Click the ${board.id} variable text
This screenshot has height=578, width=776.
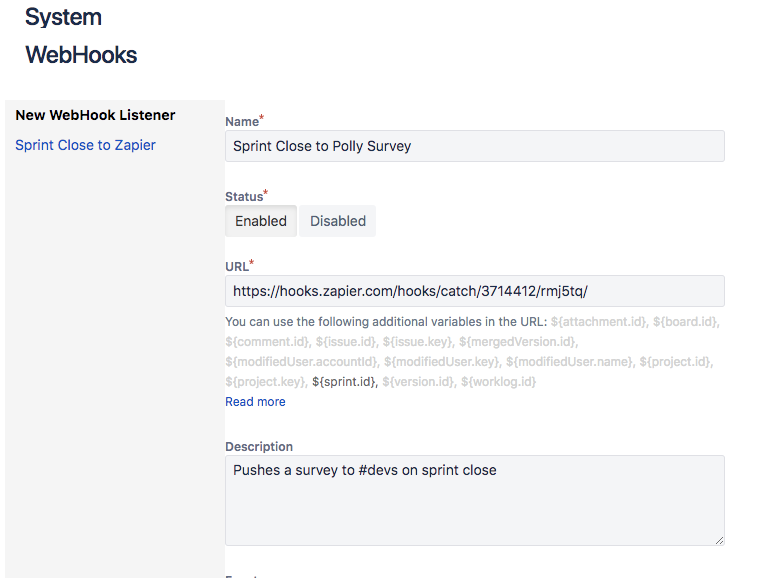pyautogui.click(x=686, y=322)
